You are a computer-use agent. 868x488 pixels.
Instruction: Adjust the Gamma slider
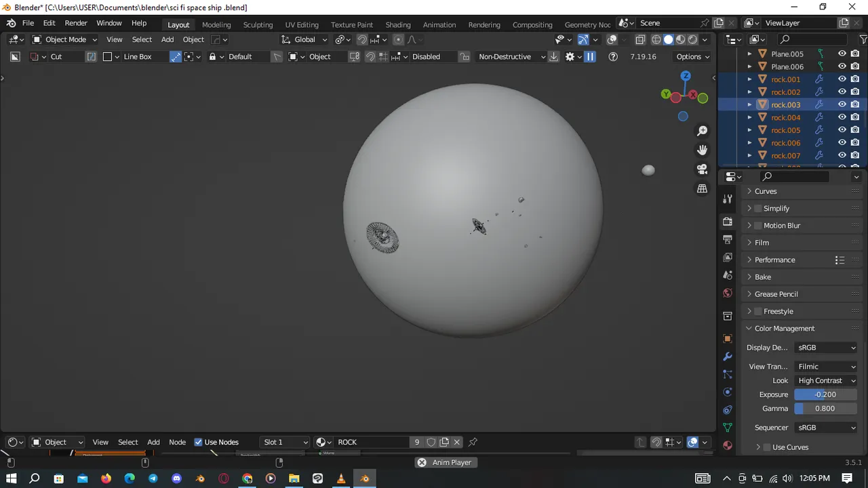tap(826, 409)
